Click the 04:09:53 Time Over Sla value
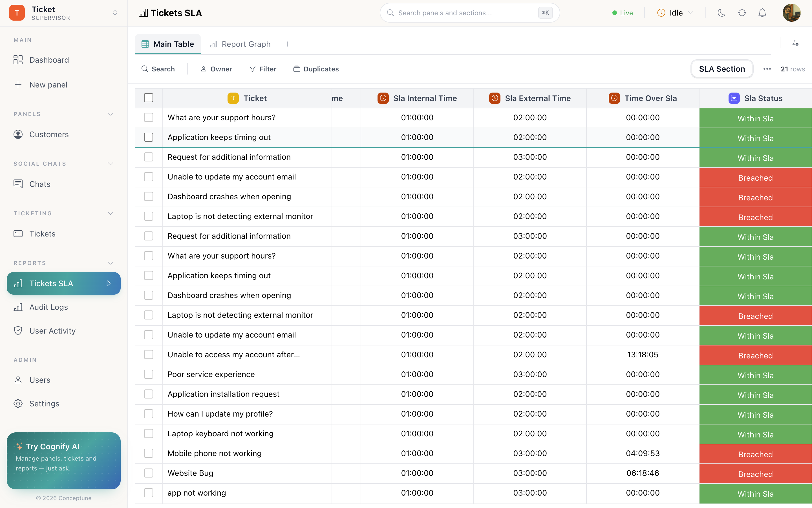Screen dimensions: 812x508 coord(643,453)
